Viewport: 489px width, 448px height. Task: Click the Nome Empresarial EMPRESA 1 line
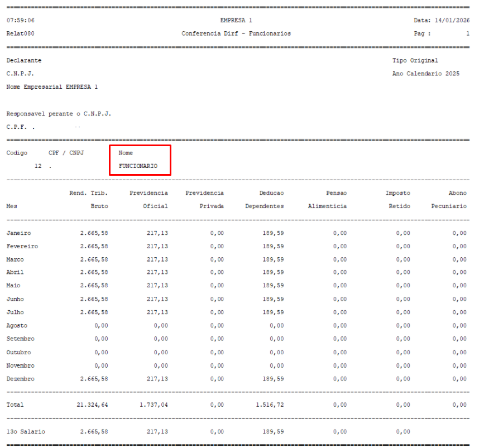click(x=52, y=87)
